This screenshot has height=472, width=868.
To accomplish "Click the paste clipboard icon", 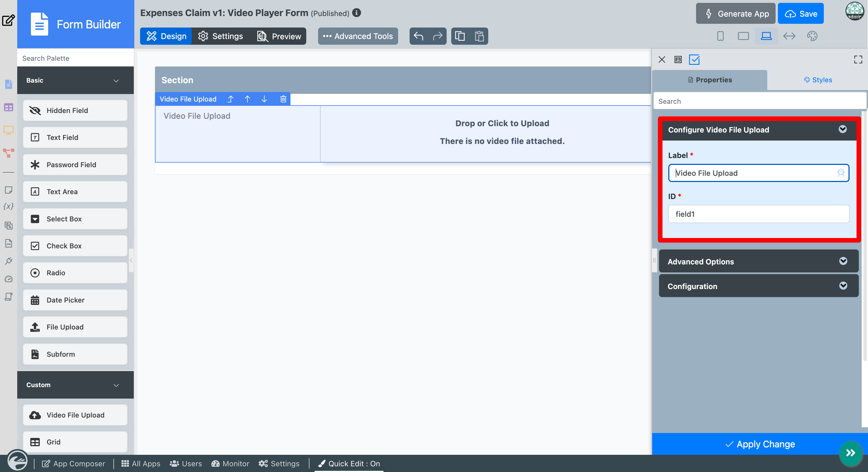I will (479, 36).
